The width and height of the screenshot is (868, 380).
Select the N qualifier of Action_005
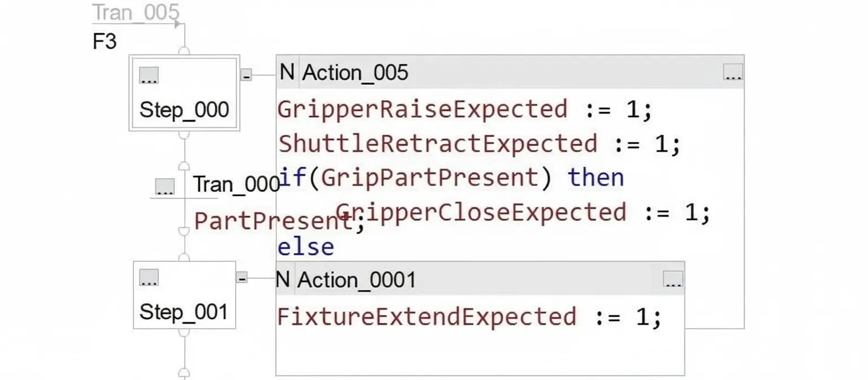[x=287, y=72]
